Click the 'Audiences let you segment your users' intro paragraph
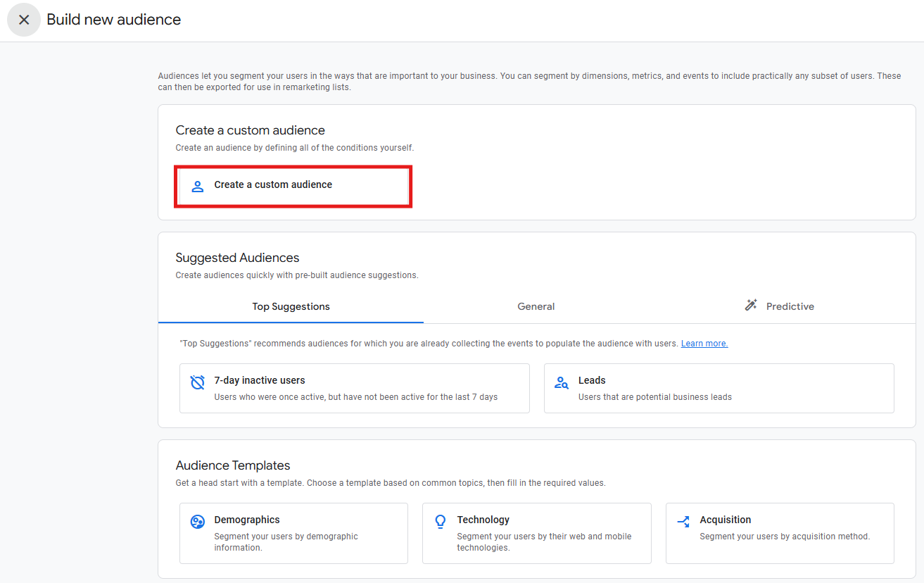 (x=529, y=82)
